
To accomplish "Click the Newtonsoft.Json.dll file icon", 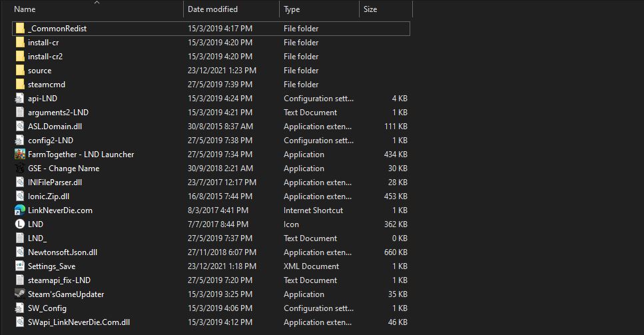I will coord(20,252).
